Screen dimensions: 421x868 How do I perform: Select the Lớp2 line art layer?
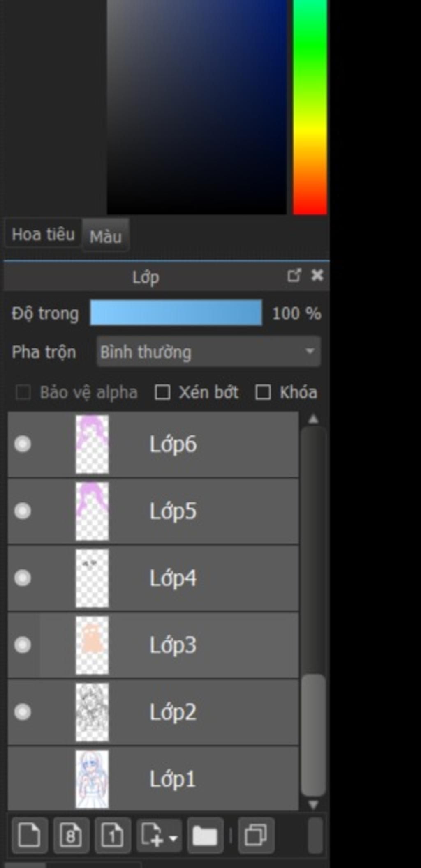coord(173,712)
